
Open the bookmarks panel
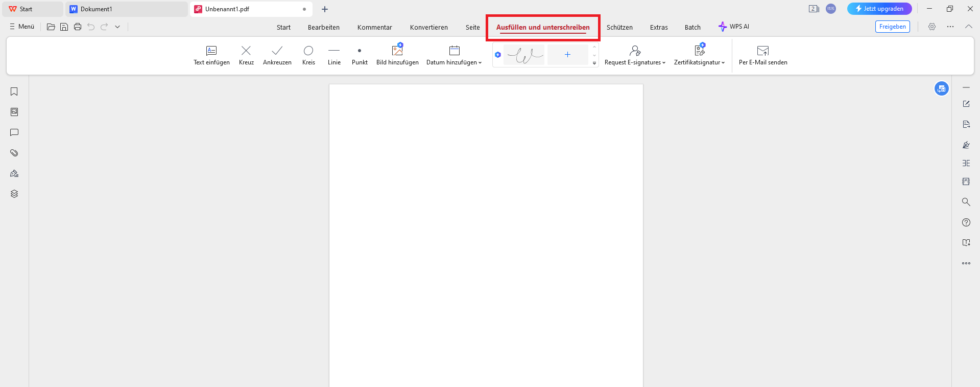14,92
